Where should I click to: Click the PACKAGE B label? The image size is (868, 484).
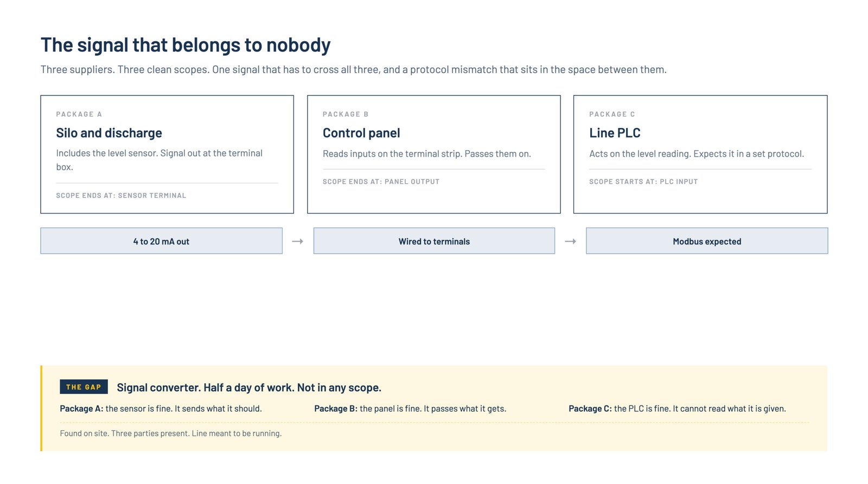[346, 114]
